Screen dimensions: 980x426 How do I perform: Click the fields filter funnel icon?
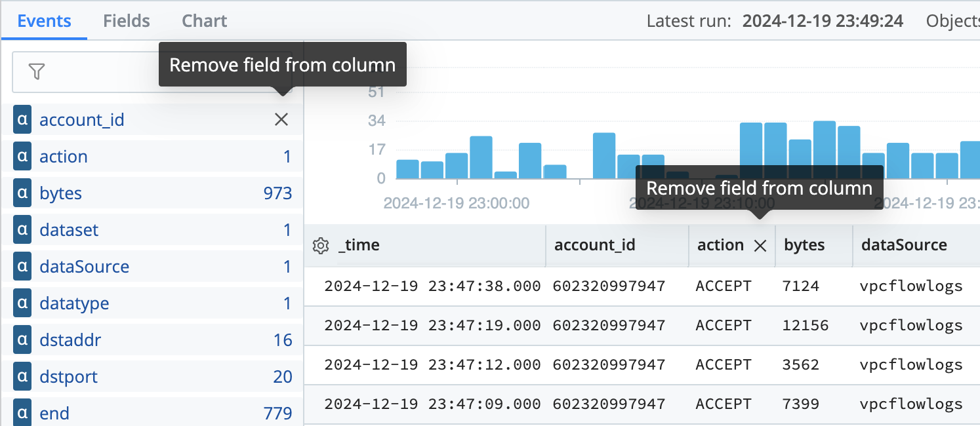pyautogui.click(x=37, y=71)
